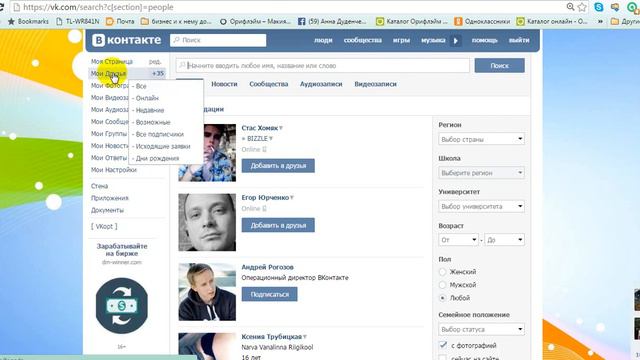Image resolution: width=640 pixels, height=360 pixels.
Task: Add Стас Хомяк to friends
Action: (x=278, y=166)
